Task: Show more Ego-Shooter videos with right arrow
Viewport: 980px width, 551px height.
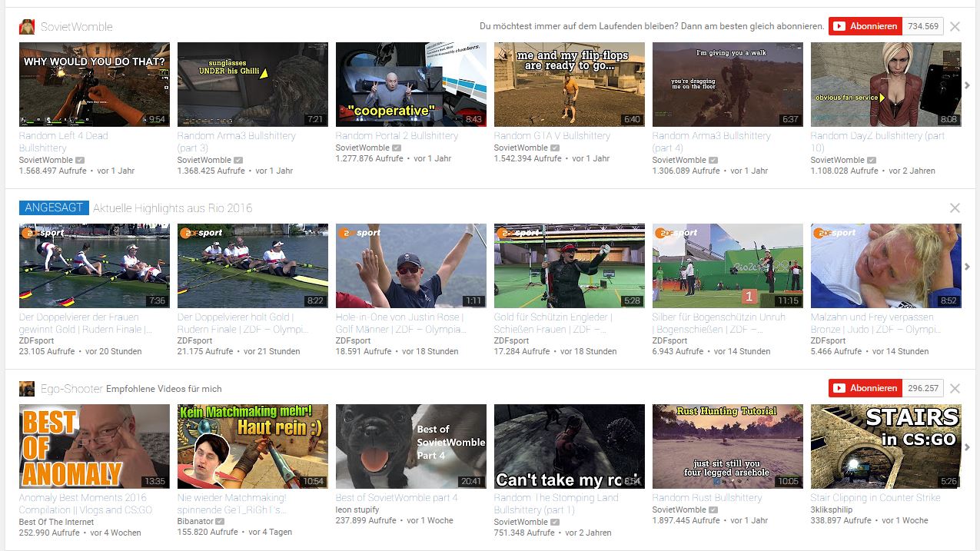Action: (968, 447)
